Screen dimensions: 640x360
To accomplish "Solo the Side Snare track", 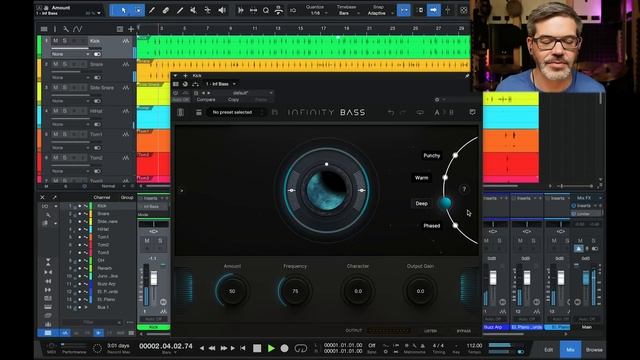I will (64, 87).
